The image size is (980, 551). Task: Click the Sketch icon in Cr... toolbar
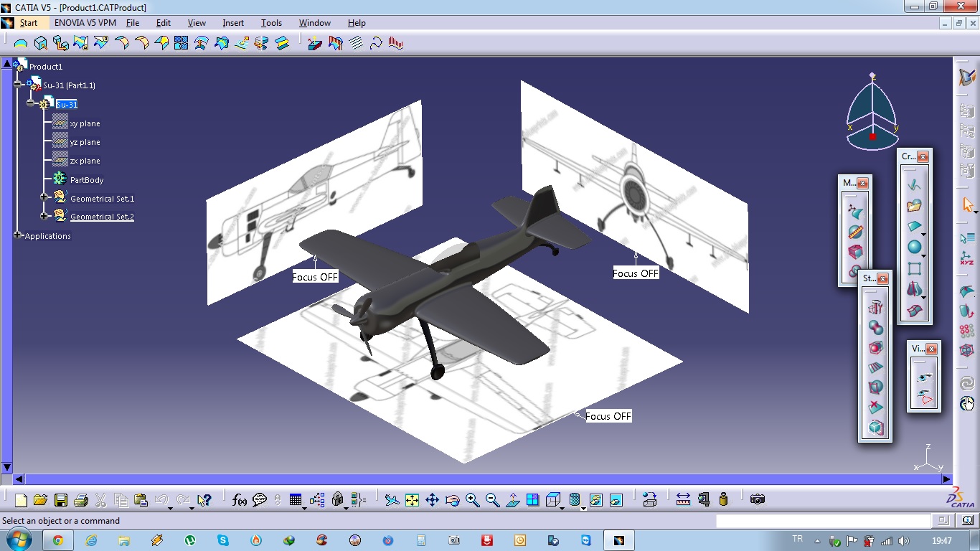point(914,184)
